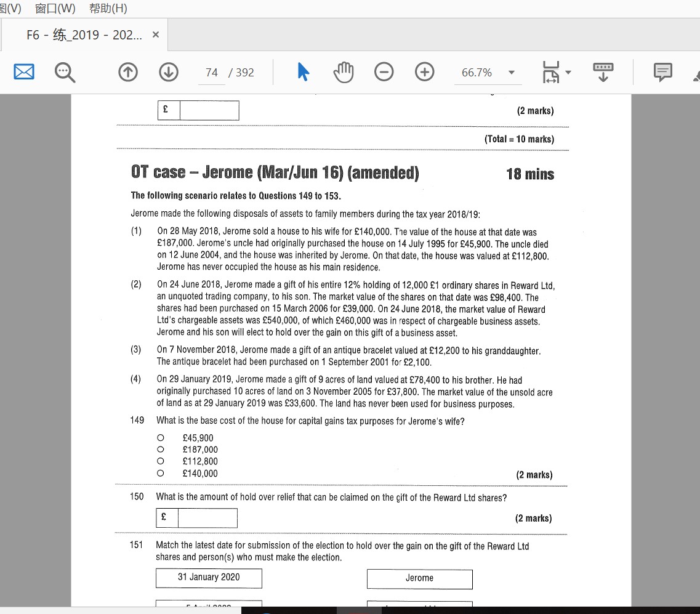Zoom in with the plus button

pyautogui.click(x=425, y=72)
